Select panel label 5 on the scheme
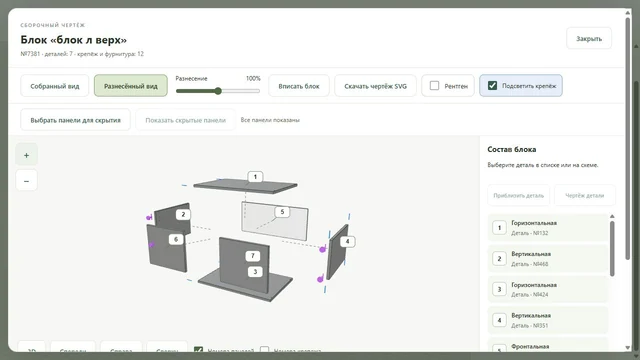The height and width of the screenshot is (360, 640). coord(282,212)
